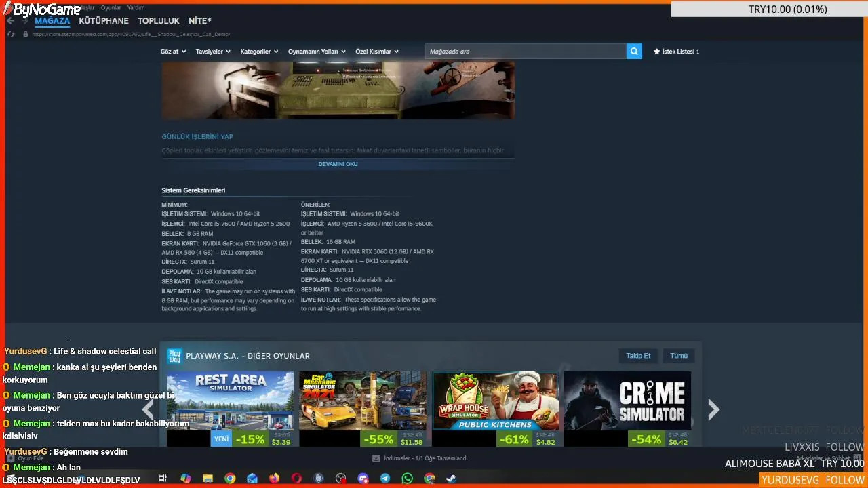Reload the store page with refresh icon

pyautogui.click(x=12, y=34)
